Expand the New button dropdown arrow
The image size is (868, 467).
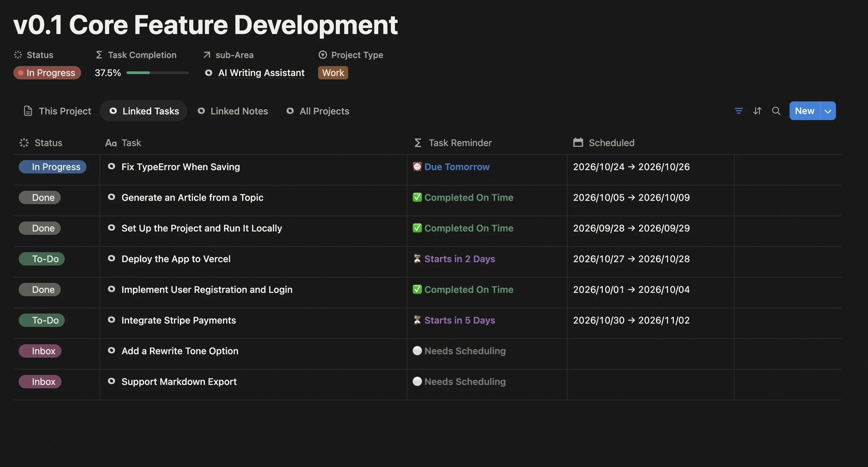[x=828, y=111]
